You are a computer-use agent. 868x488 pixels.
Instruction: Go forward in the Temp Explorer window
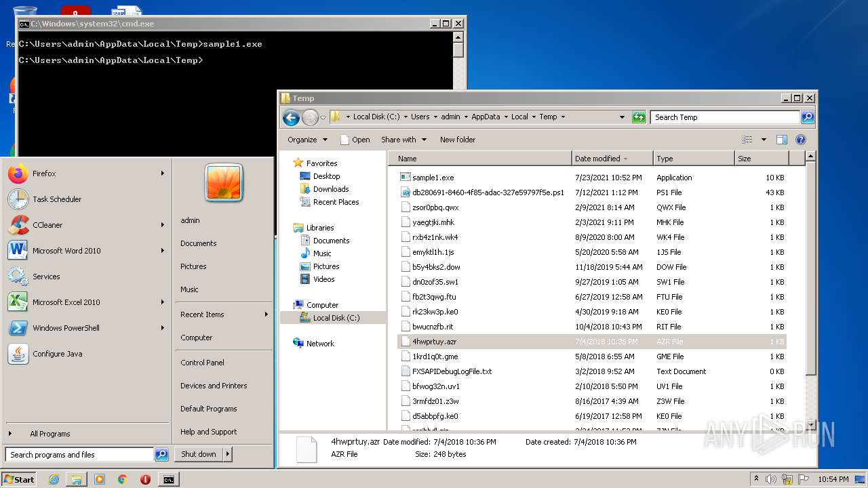coord(310,117)
